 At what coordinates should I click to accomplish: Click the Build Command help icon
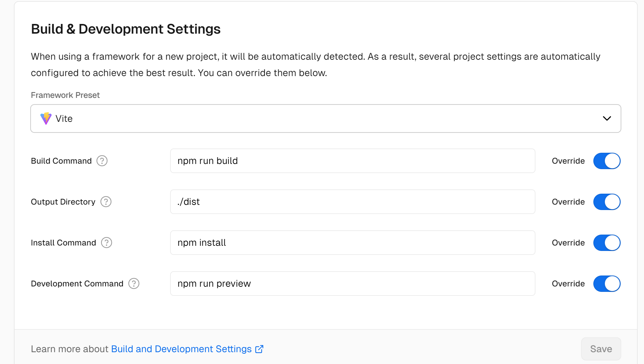coord(102,161)
